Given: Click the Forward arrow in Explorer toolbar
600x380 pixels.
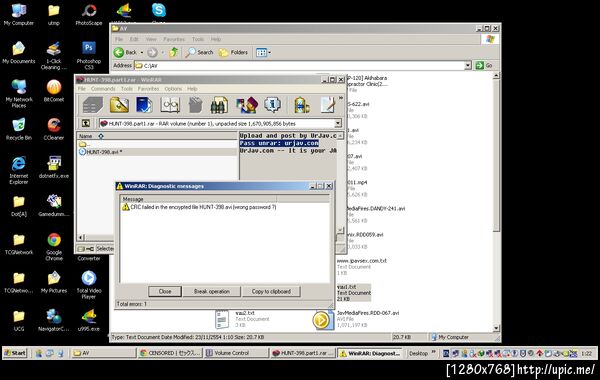Looking at the screenshot, I should pyautogui.click(x=152, y=52).
